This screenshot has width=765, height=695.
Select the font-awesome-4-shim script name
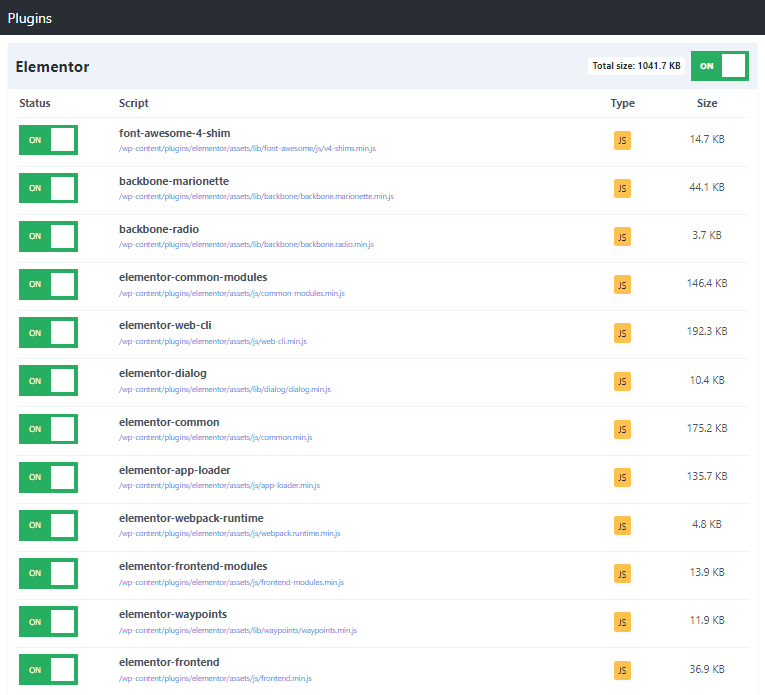pyautogui.click(x=175, y=133)
